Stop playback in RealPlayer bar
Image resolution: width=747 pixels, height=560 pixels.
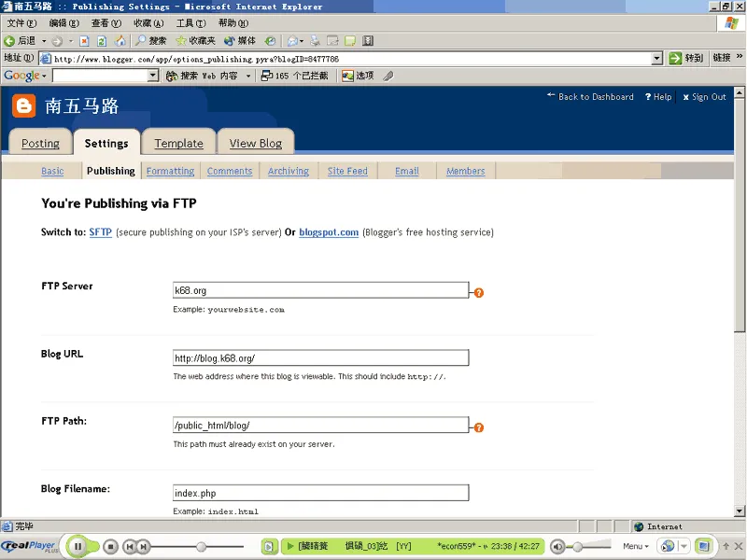click(110, 546)
